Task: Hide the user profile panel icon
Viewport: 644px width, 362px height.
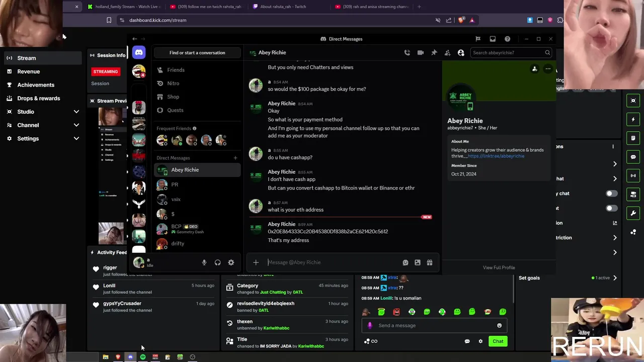Action: [x=461, y=52]
